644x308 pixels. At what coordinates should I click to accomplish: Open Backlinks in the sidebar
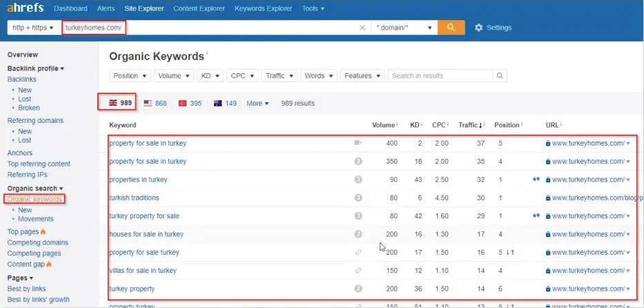pyautogui.click(x=22, y=79)
